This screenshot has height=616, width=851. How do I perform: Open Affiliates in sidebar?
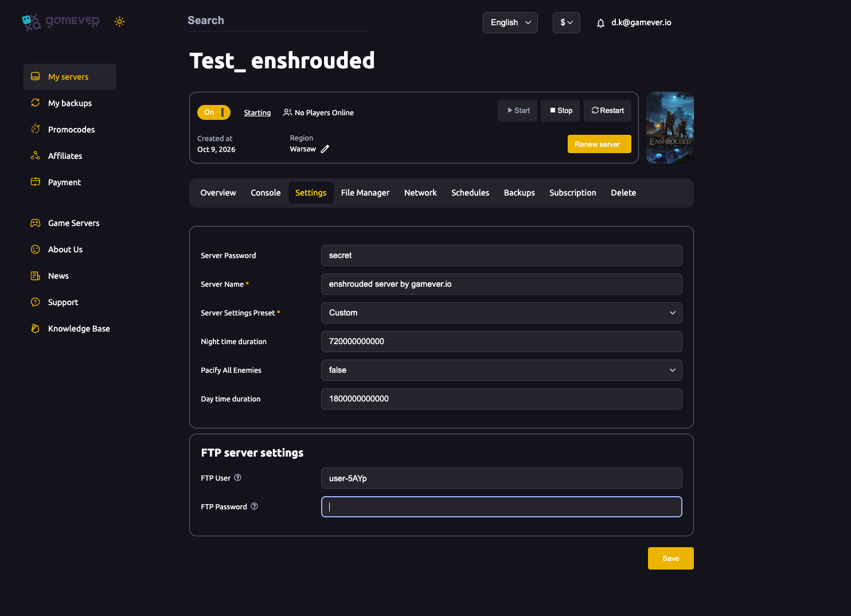70,156
